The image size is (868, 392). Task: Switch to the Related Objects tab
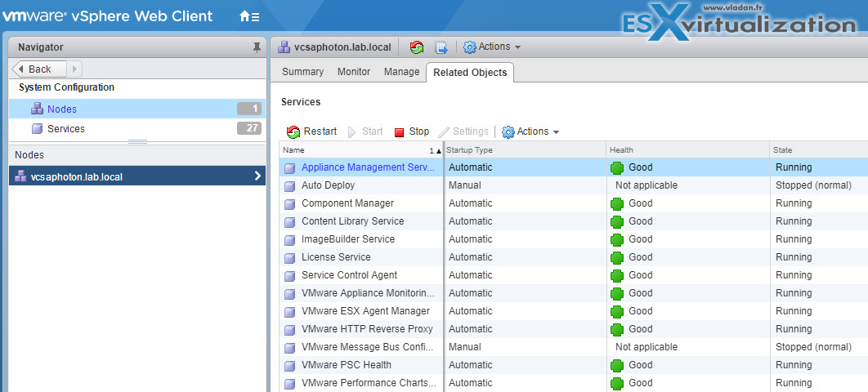[470, 73]
